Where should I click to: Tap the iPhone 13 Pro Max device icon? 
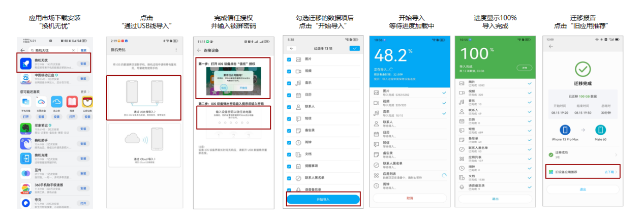coord(565,130)
